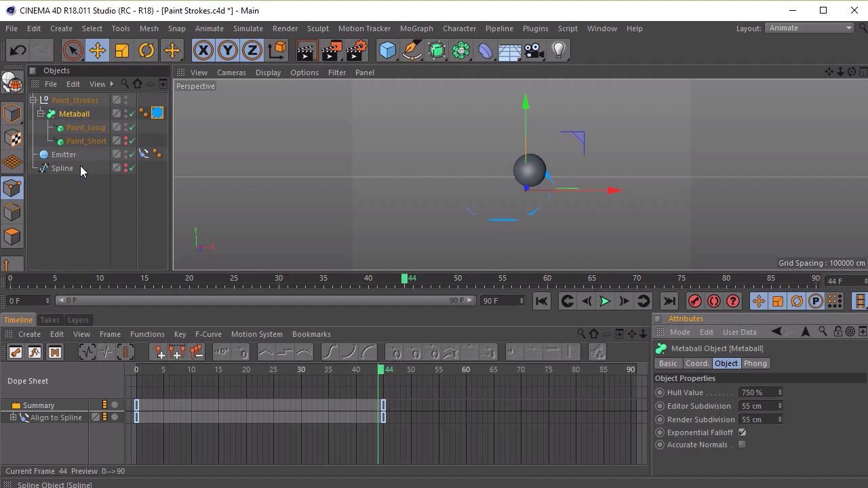Open the Layout dropdown showing Animate
Image resolution: width=868 pixels, height=488 pixels.
[x=810, y=28]
